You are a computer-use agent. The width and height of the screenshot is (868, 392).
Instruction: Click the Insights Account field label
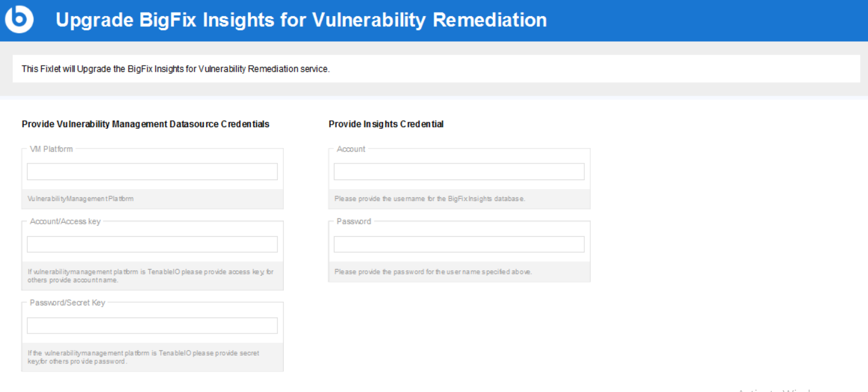(351, 149)
